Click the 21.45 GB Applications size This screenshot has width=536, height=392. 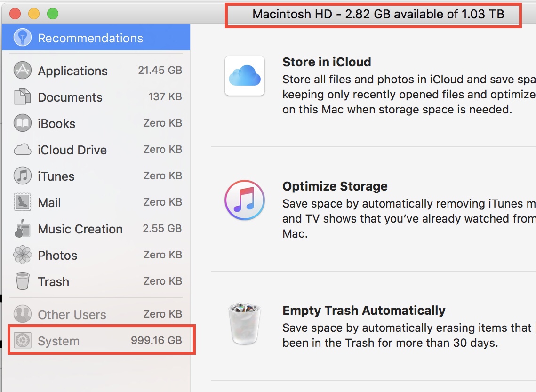click(160, 70)
